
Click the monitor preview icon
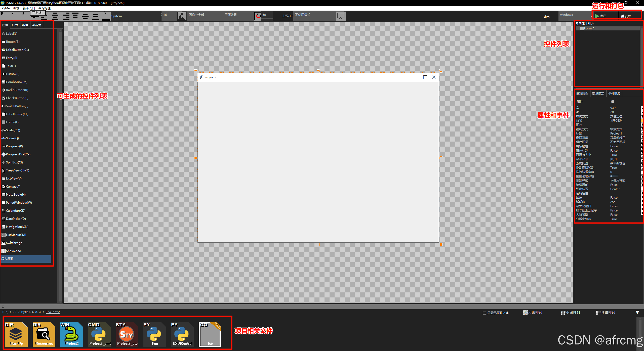(x=341, y=16)
